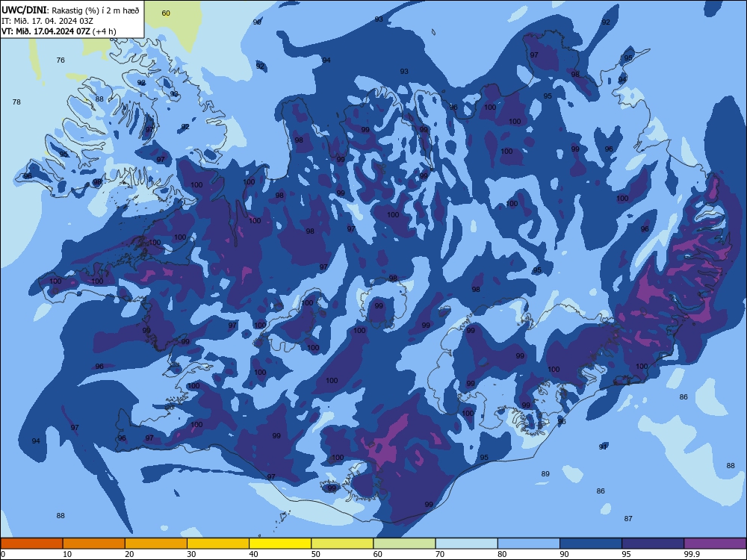Click the '10' legend label
Screen dimensions: 747x560
tap(67, 554)
